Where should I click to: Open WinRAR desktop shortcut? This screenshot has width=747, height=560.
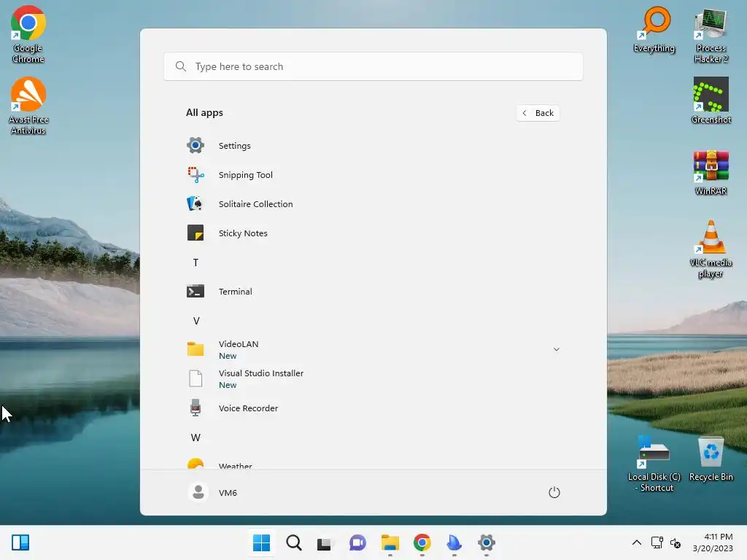(711, 172)
